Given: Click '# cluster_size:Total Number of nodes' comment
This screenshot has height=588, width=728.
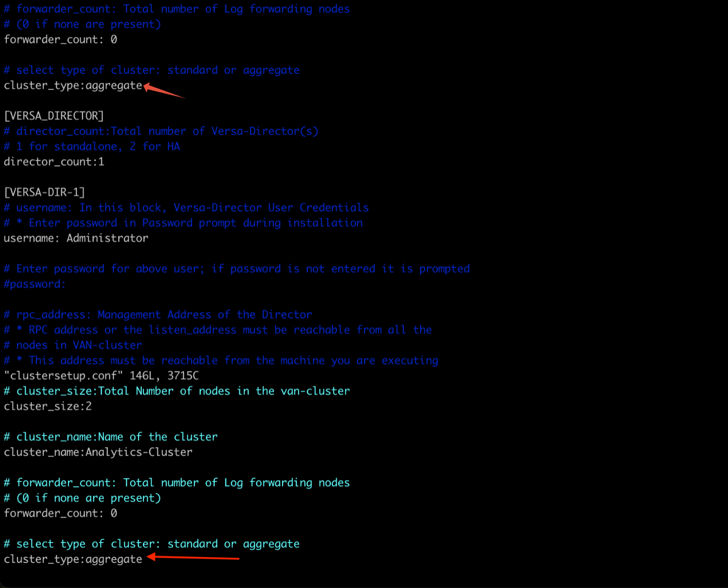Looking at the screenshot, I should pyautogui.click(x=177, y=391).
